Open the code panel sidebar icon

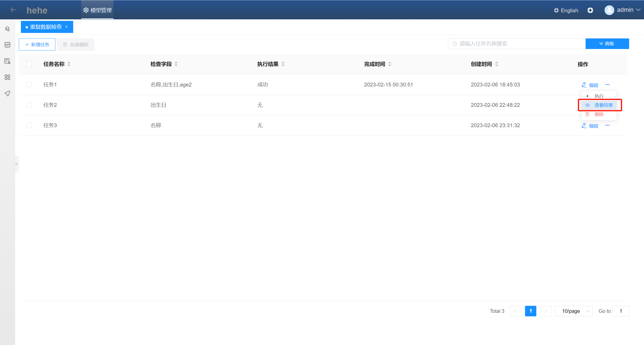point(7,45)
